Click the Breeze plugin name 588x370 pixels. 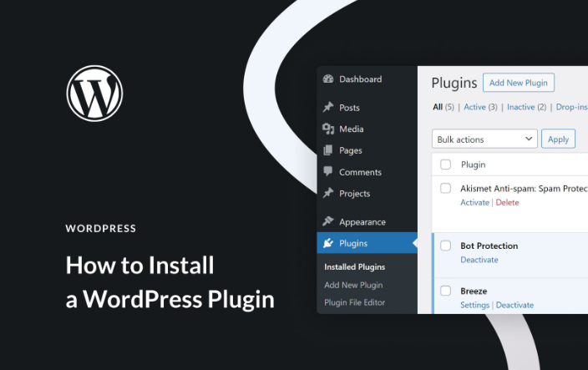pos(474,291)
